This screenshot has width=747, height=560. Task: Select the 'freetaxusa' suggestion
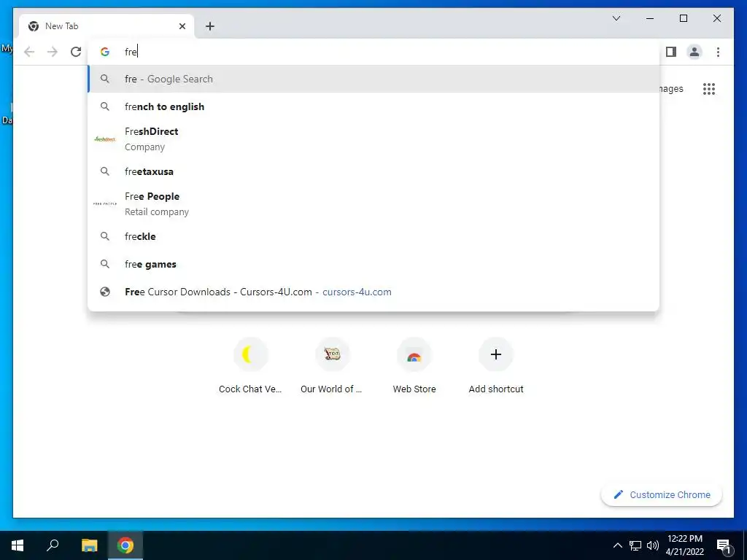373,171
